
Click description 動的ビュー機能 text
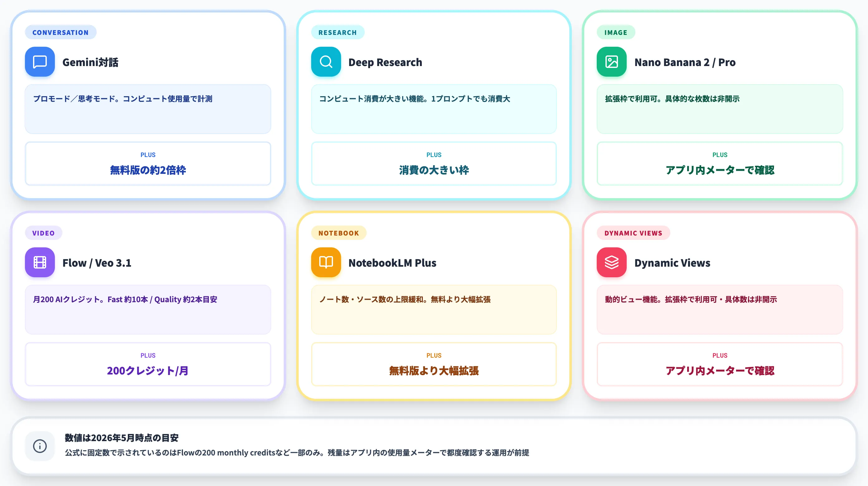pyautogui.click(x=691, y=299)
